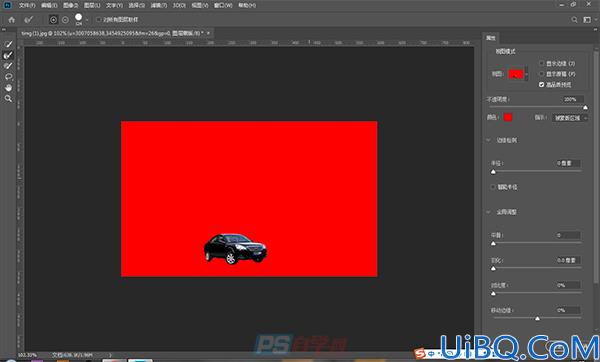Click the Shift Edge slider handle
The height and width of the screenshot is (362, 600).
(x=538, y=318)
